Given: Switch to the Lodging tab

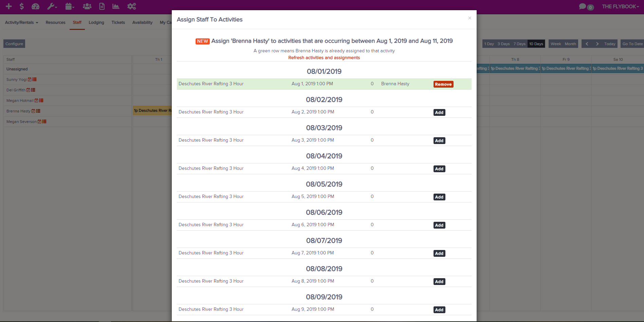Looking at the screenshot, I should pos(96,22).
